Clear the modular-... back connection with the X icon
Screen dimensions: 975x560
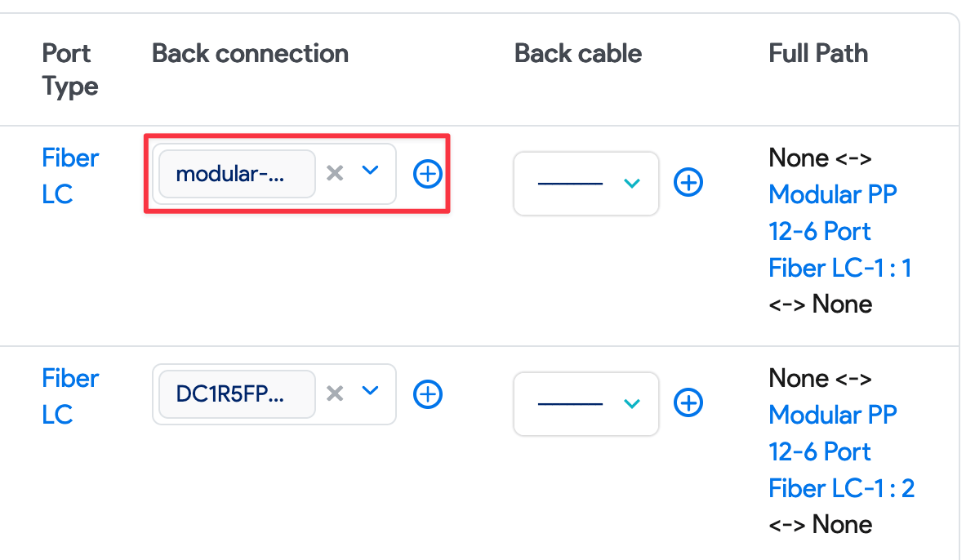[x=335, y=173]
